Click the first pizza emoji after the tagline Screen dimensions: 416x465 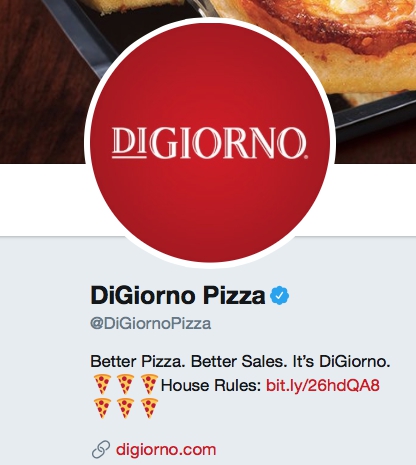[102, 384]
